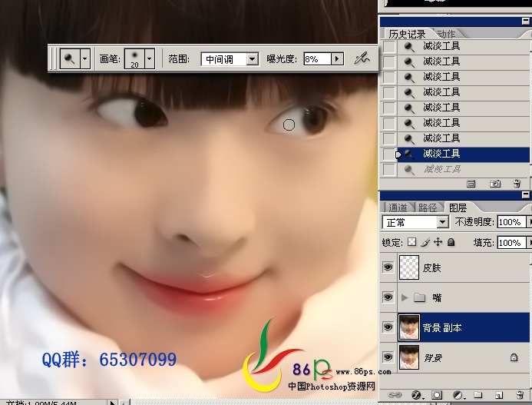Create a new document from the current state
Image resolution: width=532 pixels, height=405 pixels.
point(471,184)
